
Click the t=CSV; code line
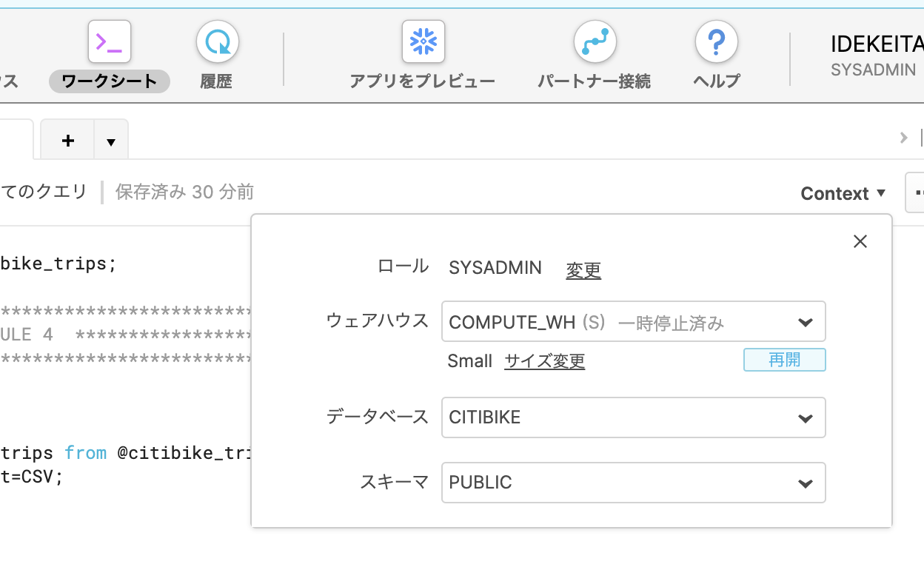click(x=32, y=477)
